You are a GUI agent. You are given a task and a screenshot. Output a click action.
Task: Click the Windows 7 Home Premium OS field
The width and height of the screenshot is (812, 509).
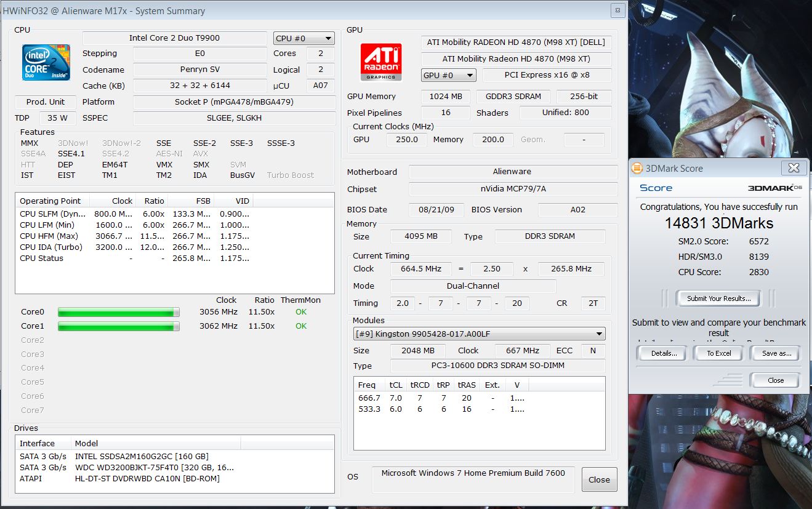[x=473, y=479]
